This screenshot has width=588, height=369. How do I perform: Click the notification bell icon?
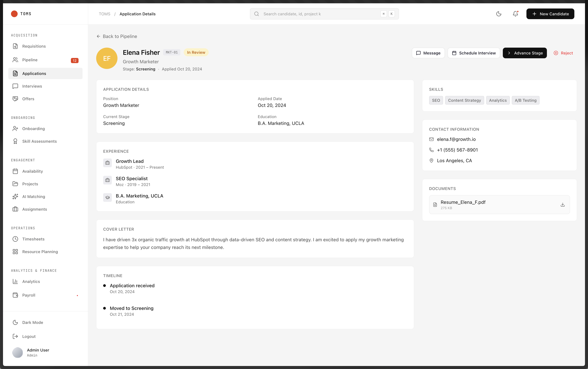[x=515, y=14]
